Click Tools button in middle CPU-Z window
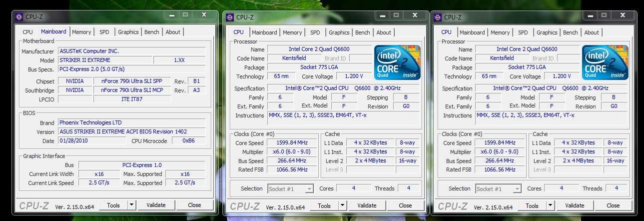This screenshot has width=644, height=221. point(324,205)
